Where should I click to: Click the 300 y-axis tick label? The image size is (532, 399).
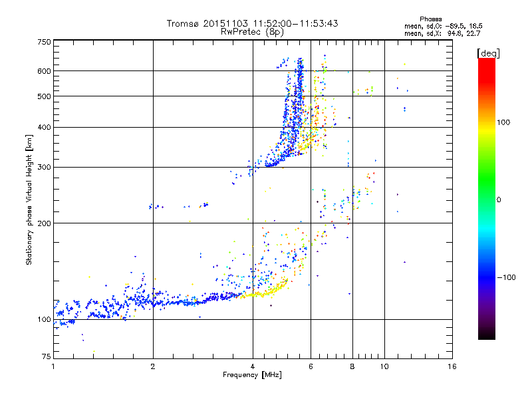pyautogui.click(x=44, y=168)
